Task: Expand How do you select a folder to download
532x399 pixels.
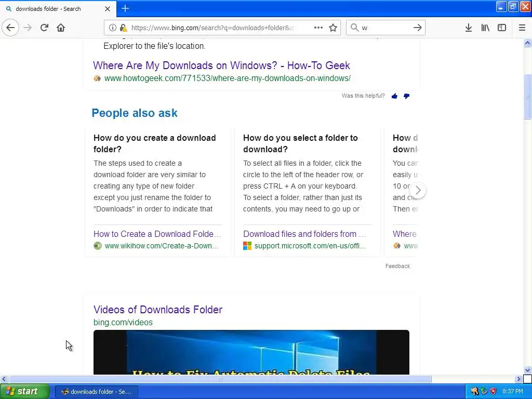Action: point(300,143)
